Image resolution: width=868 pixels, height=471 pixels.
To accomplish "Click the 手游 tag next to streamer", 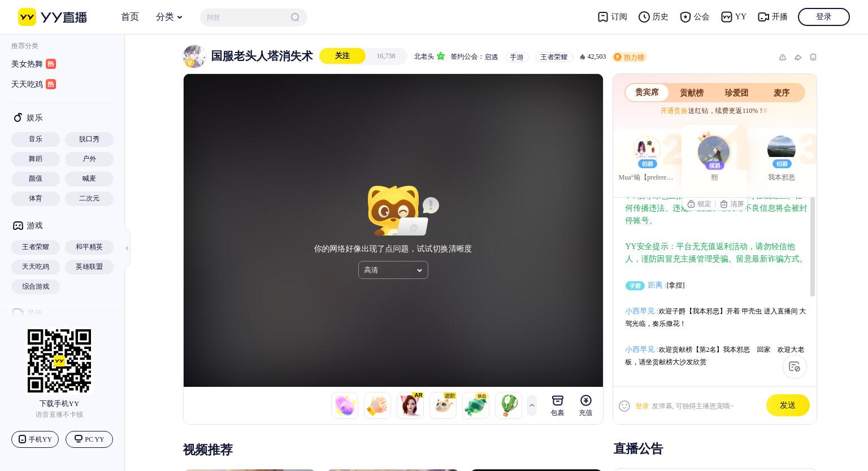I will click(517, 57).
